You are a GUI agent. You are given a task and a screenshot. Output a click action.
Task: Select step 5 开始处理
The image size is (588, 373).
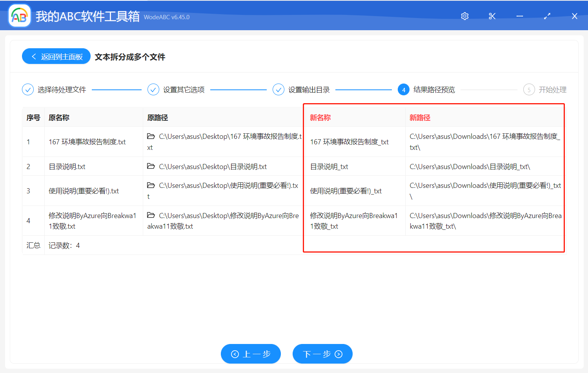click(x=545, y=90)
